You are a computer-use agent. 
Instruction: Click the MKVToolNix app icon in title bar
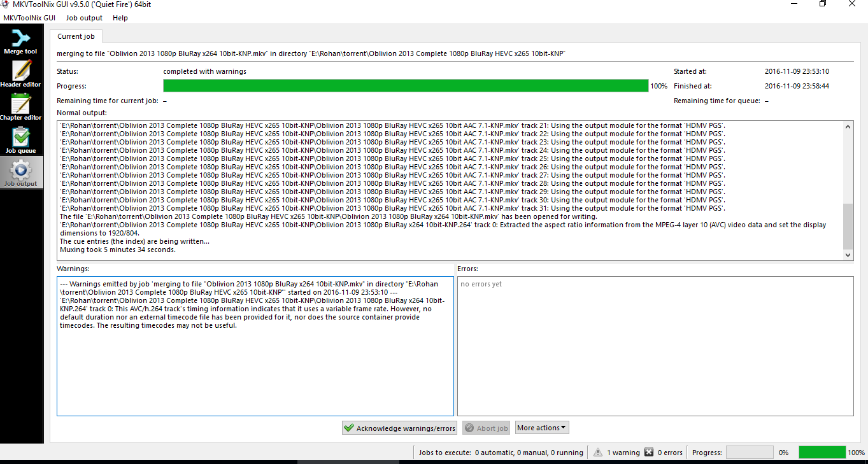pos(5,4)
